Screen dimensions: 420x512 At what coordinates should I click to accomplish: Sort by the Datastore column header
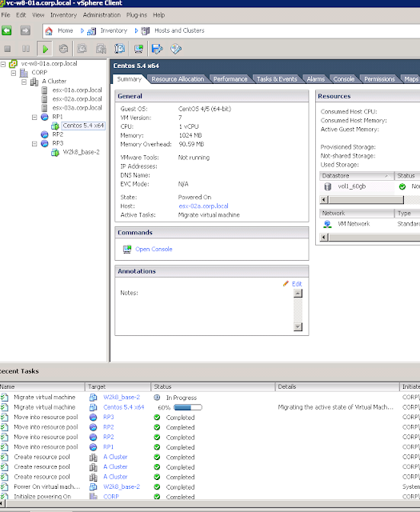click(x=357, y=176)
